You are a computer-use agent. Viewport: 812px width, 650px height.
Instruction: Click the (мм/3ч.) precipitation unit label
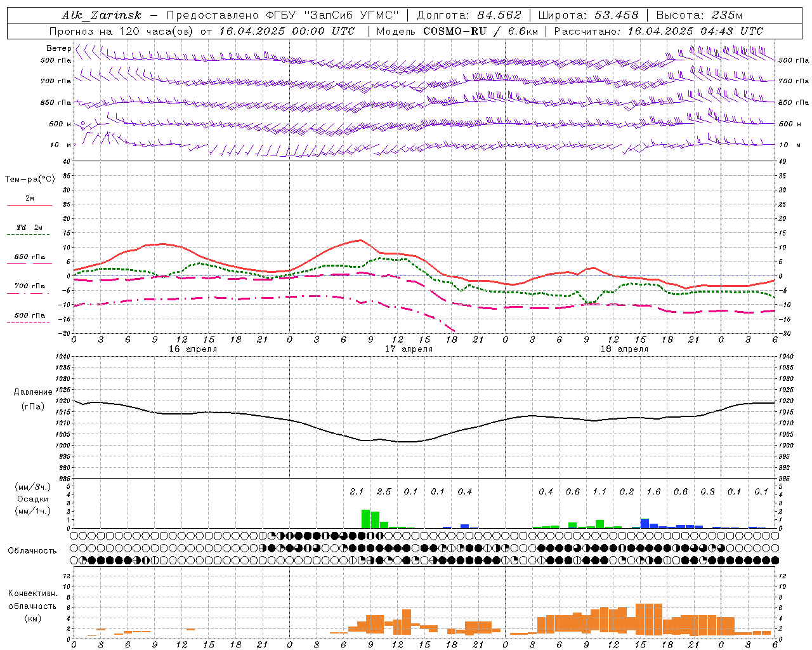pyautogui.click(x=32, y=487)
